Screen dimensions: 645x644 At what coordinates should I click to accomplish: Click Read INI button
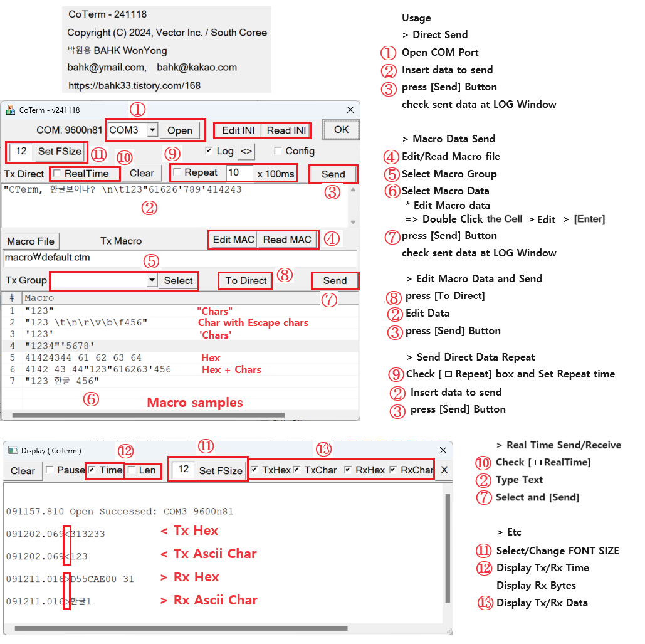coord(286,130)
